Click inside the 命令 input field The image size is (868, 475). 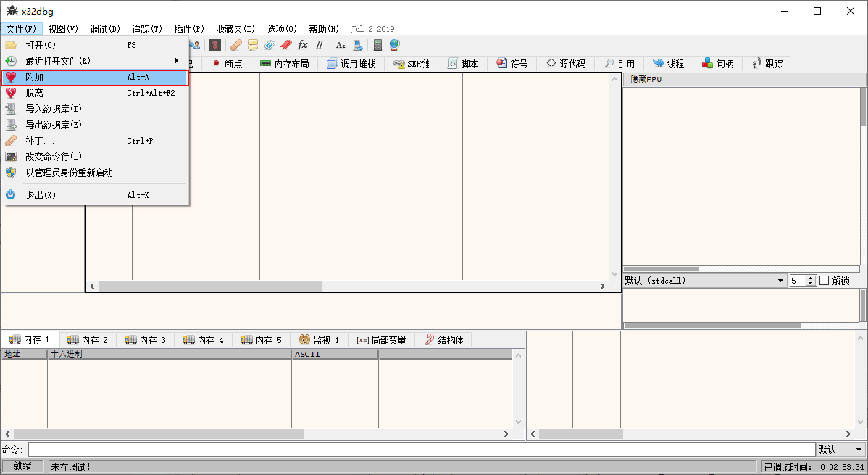coord(420,450)
